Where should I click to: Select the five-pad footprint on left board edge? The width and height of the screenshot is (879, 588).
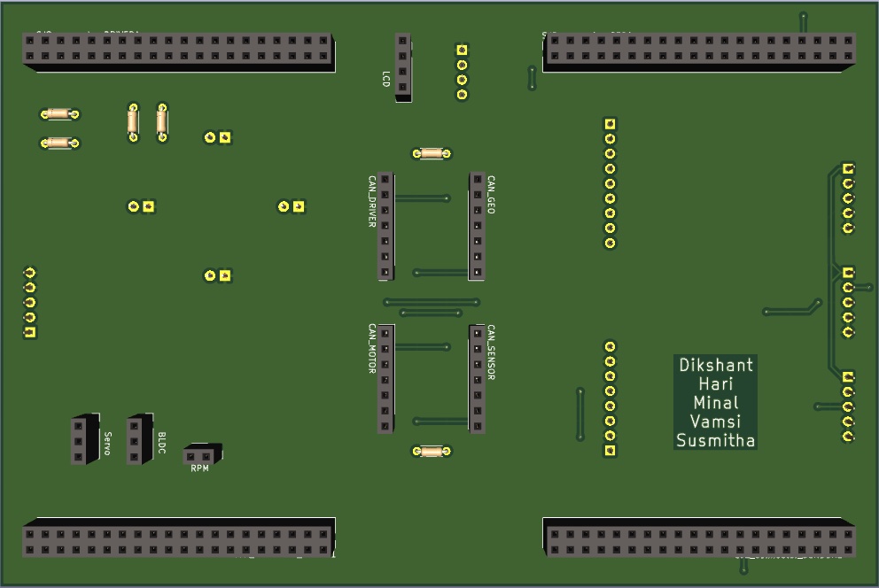30,302
